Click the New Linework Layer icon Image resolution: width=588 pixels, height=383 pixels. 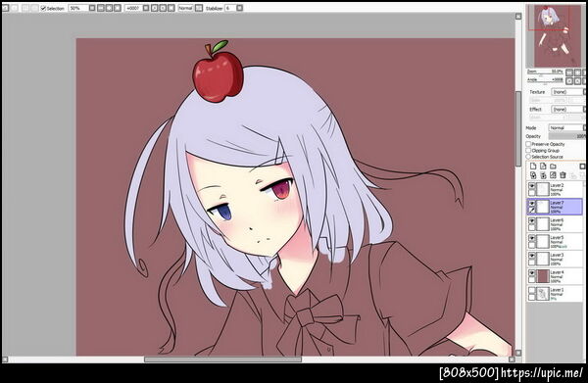pos(543,166)
